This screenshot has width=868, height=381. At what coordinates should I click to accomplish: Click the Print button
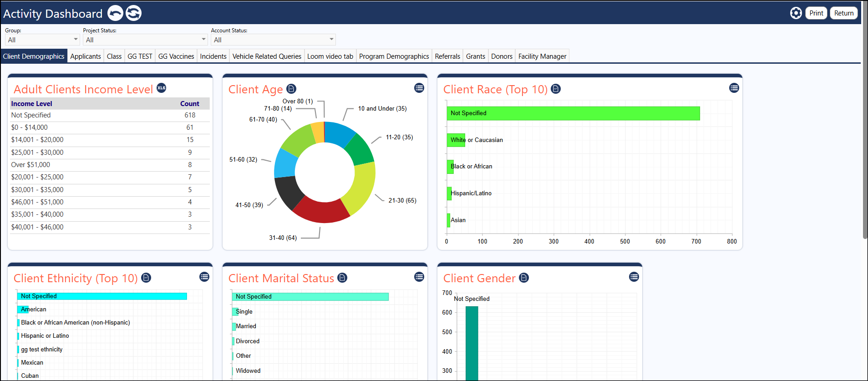[x=816, y=13]
